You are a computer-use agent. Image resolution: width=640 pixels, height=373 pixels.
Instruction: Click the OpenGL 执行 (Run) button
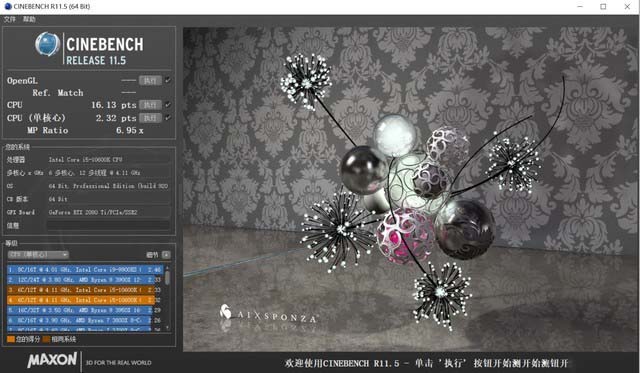[x=150, y=80]
